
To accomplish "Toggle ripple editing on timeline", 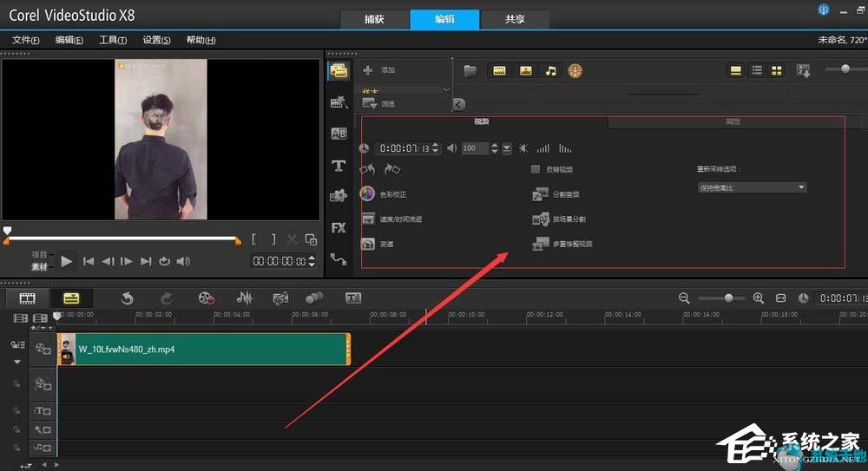I will coord(17,345).
